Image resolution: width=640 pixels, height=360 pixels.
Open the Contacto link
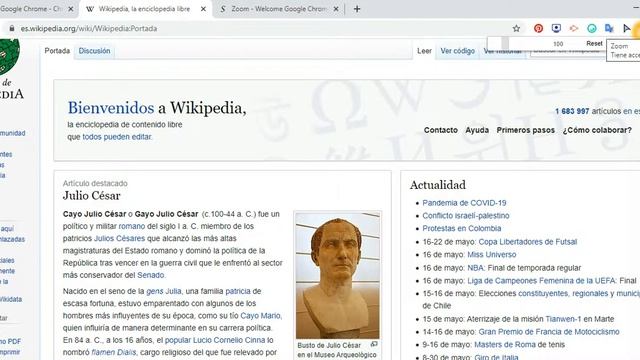click(440, 130)
